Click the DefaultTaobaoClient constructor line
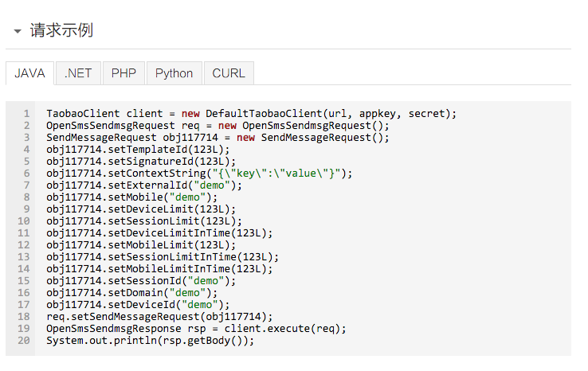The width and height of the screenshot is (588, 371). click(251, 114)
